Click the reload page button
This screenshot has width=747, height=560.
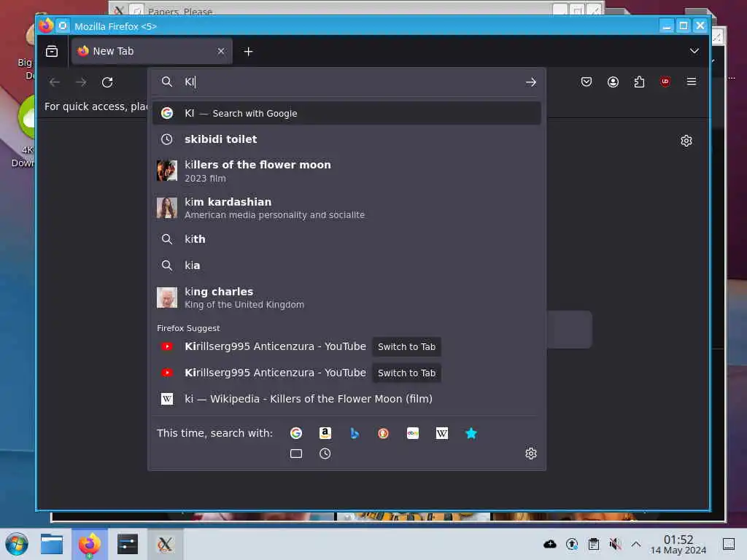107,82
